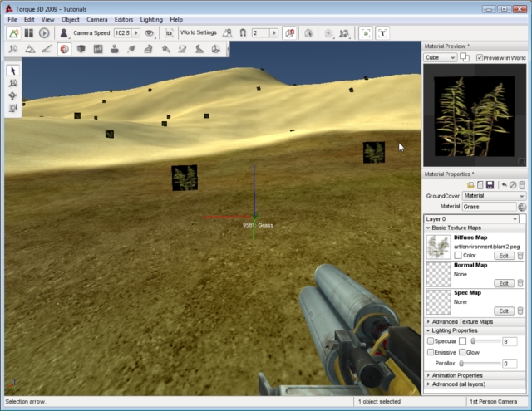Select the arrow selection tool
Viewport: 532px width, 411px height.
13,71
